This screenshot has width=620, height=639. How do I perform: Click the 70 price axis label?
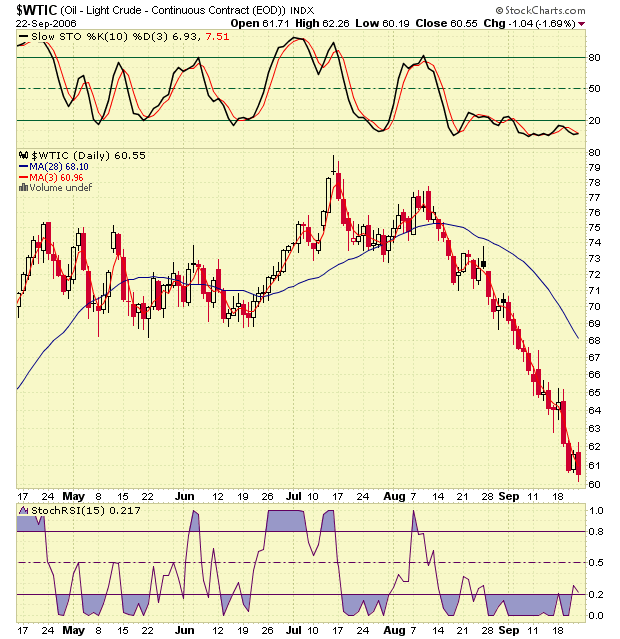pyautogui.click(x=594, y=306)
